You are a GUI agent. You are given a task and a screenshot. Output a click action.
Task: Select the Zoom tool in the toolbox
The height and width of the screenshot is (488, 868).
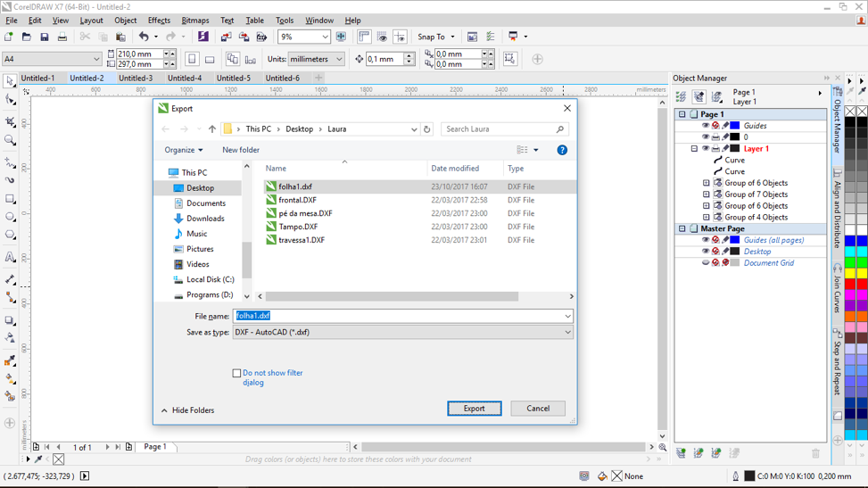point(10,141)
